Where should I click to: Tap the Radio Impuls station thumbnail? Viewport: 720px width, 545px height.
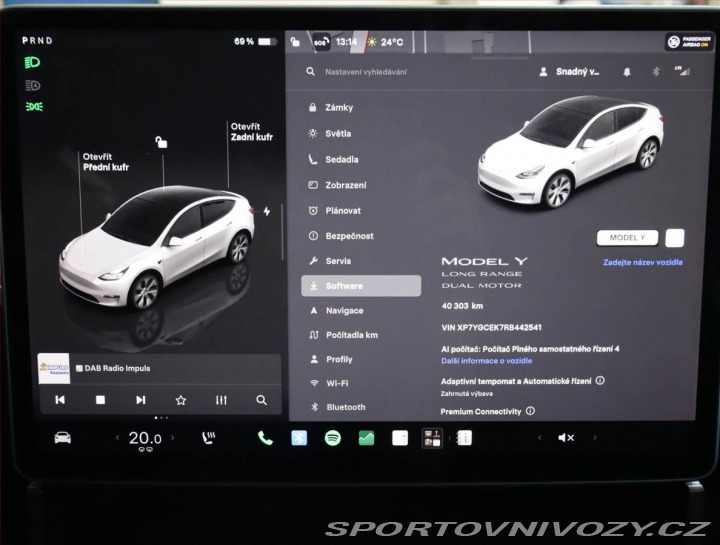(x=54, y=368)
